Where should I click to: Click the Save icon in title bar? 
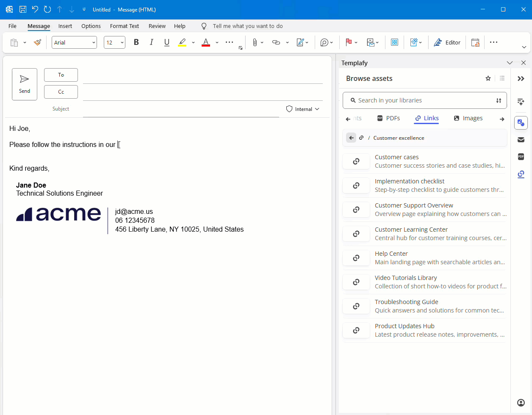click(x=23, y=9)
